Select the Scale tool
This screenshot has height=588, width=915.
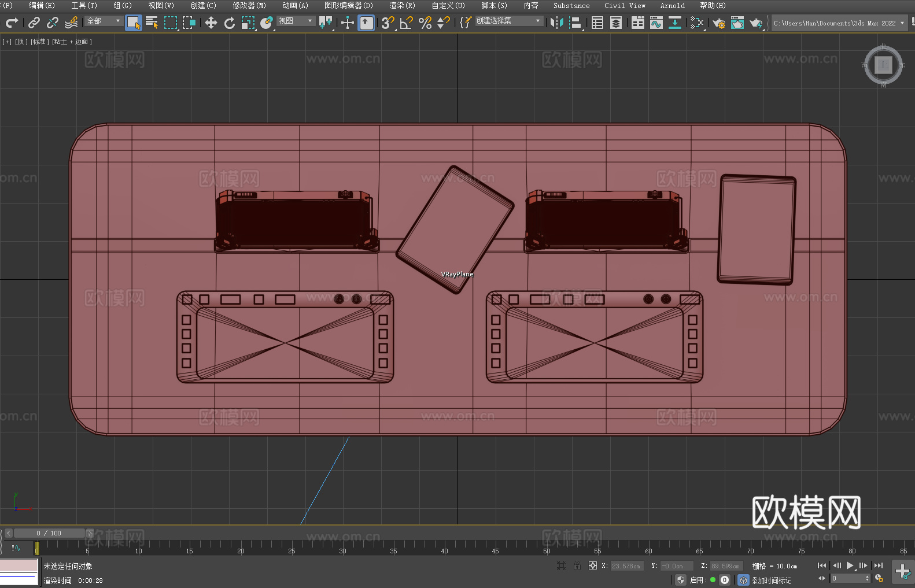pos(248,23)
